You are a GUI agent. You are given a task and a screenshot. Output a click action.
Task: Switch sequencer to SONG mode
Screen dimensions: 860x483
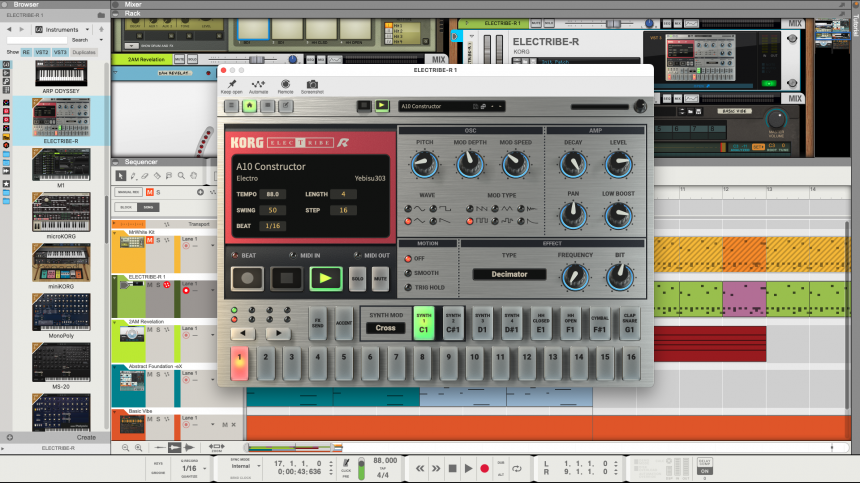tap(148, 207)
